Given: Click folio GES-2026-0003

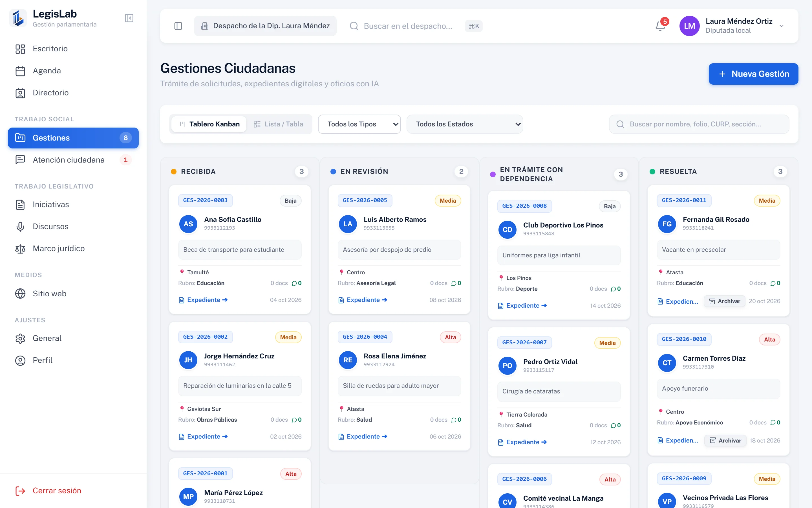Looking at the screenshot, I should 205,200.
